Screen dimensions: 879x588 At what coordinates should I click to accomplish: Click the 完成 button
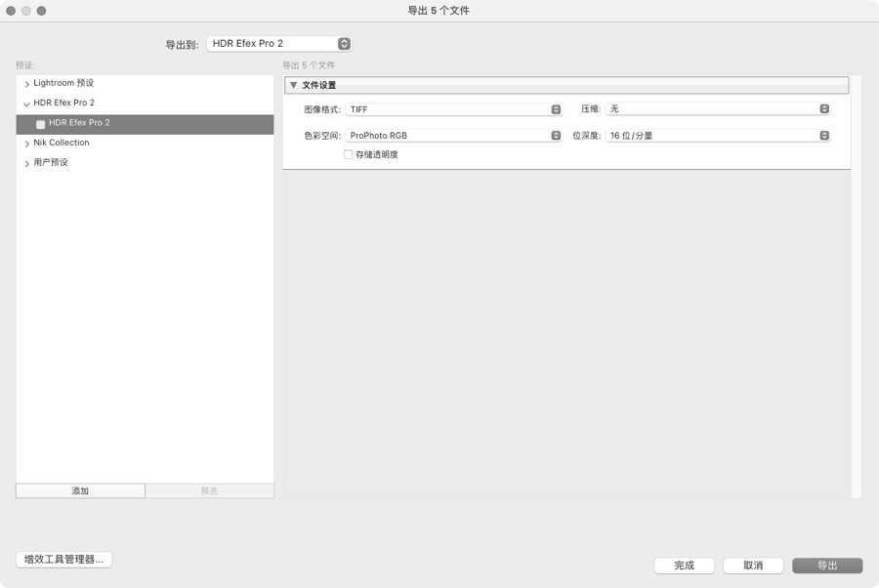point(685,566)
